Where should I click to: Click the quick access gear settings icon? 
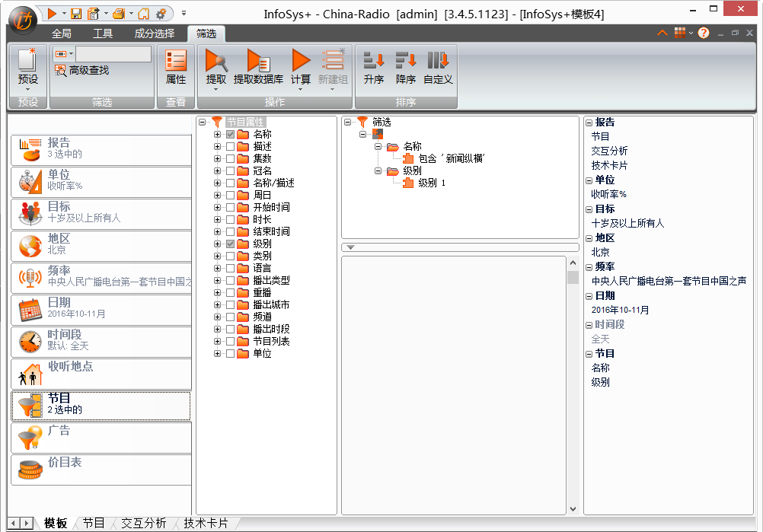[x=161, y=14]
